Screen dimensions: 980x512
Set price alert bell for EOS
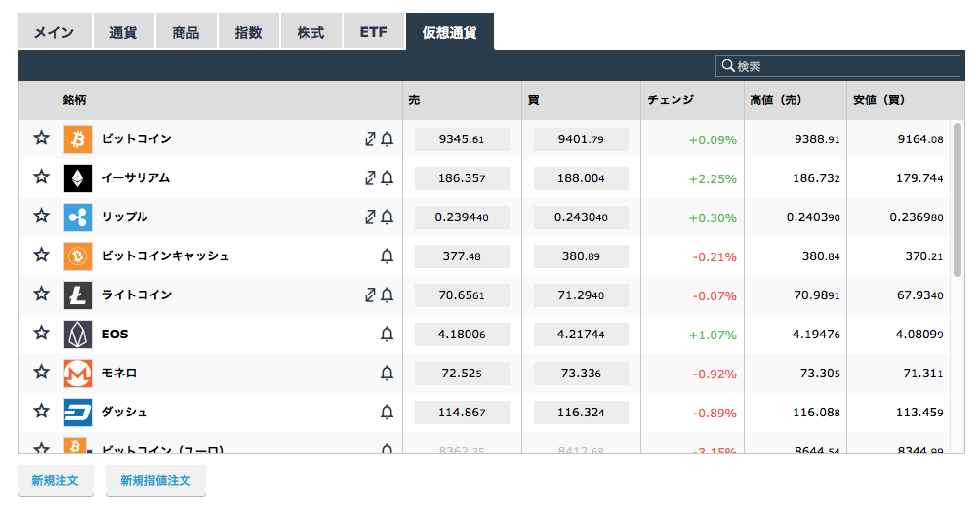[x=387, y=335]
